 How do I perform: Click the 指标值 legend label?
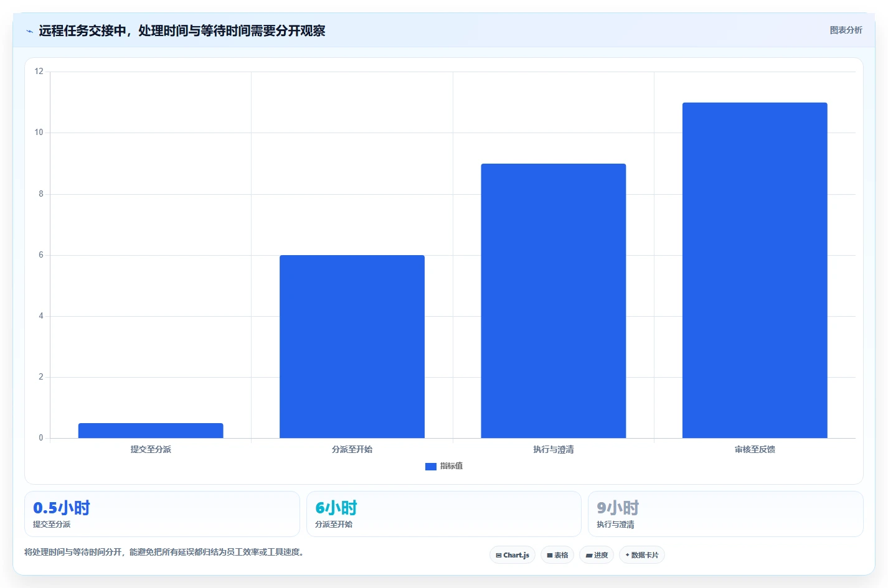click(x=451, y=466)
